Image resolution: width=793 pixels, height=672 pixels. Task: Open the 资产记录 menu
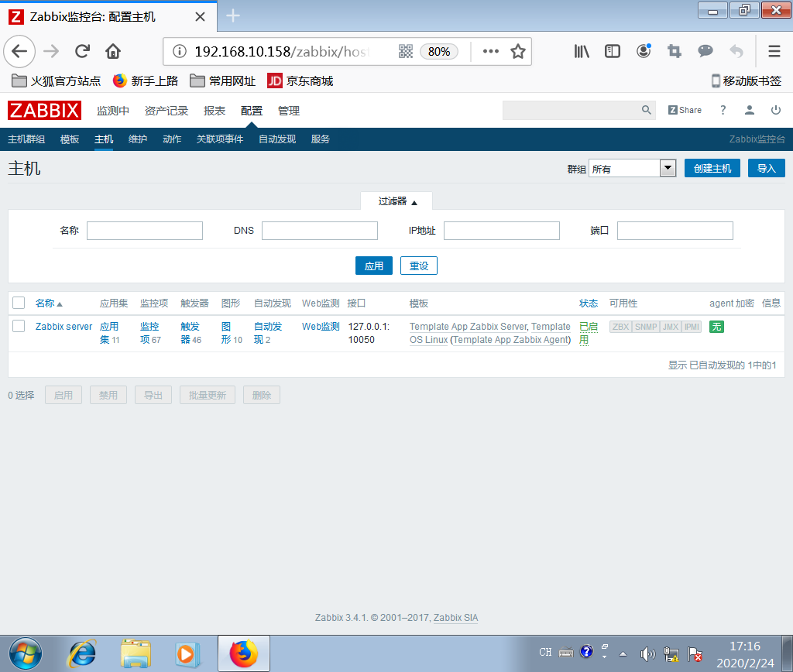(x=166, y=111)
